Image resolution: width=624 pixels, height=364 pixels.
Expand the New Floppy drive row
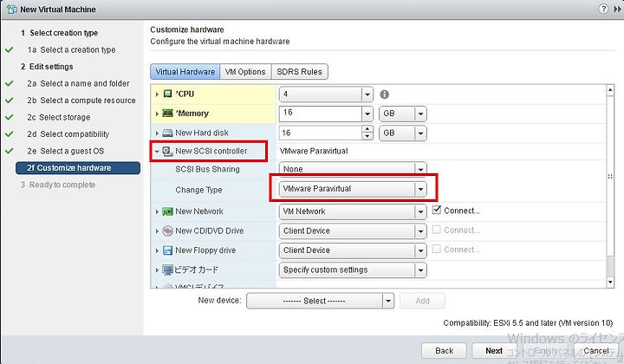[x=157, y=250]
